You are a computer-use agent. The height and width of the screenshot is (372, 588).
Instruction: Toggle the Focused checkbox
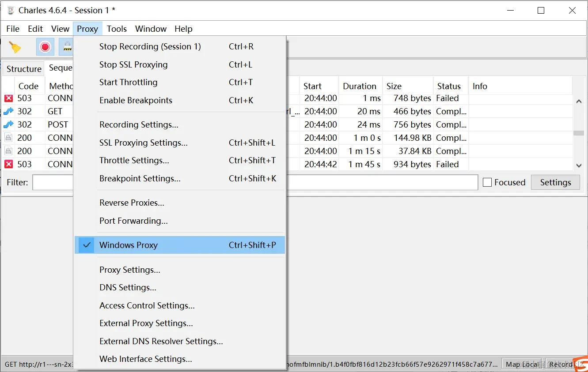pyautogui.click(x=487, y=182)
